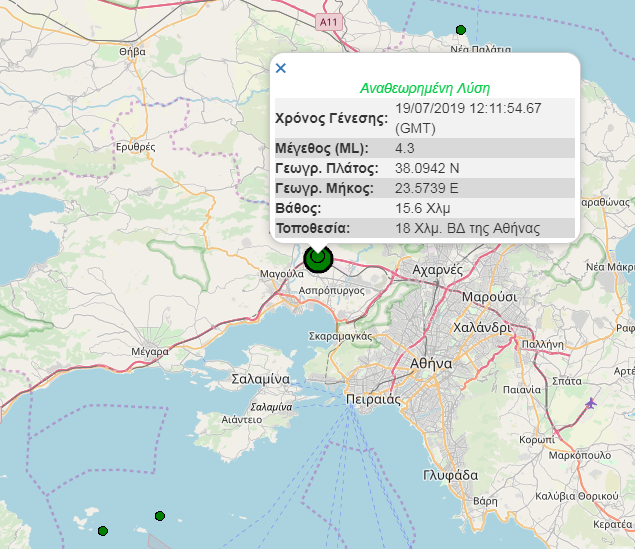Image resolution: width=635 pixels, height=549 pixels.
Task: Close the earthquake info popup
Action: [281, 68]
